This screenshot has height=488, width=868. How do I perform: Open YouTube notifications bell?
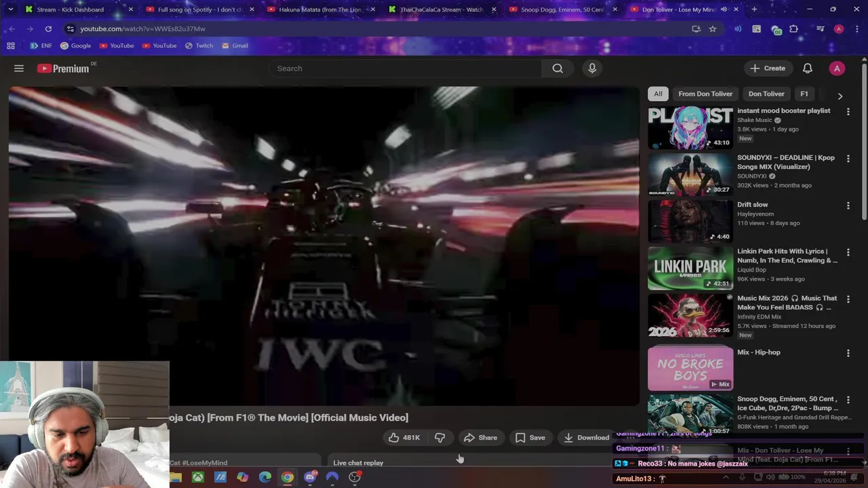808,68
